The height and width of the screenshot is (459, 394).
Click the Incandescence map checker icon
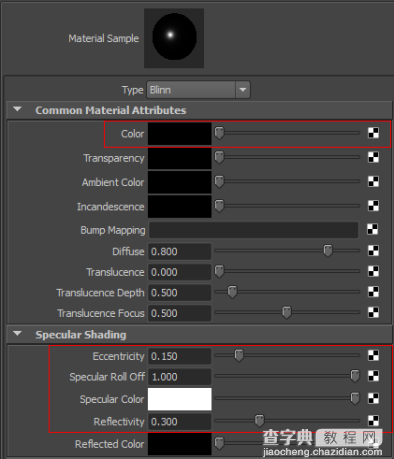click(373, 206)
